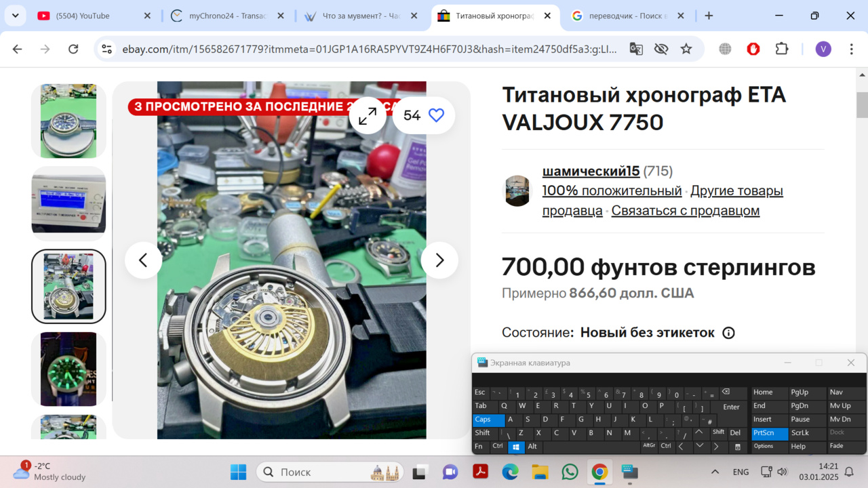Toggle Caps key on the on-screen keyboard

tap(488, 420)
